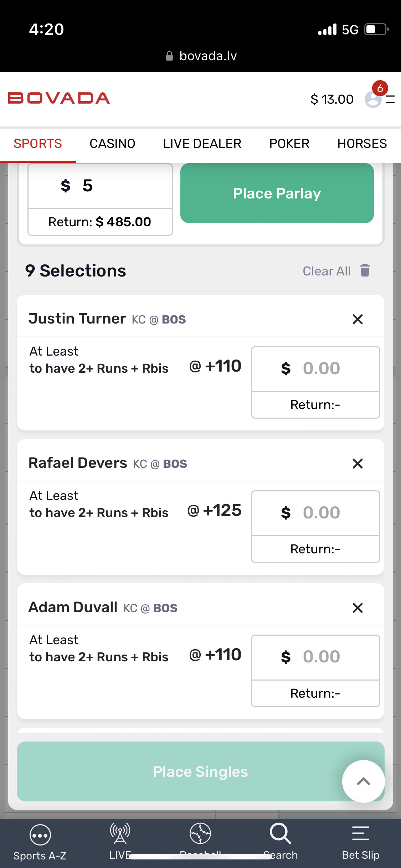The image size is (401, 868).
Task: Open the Bet Slip icon
Action: 360,834
